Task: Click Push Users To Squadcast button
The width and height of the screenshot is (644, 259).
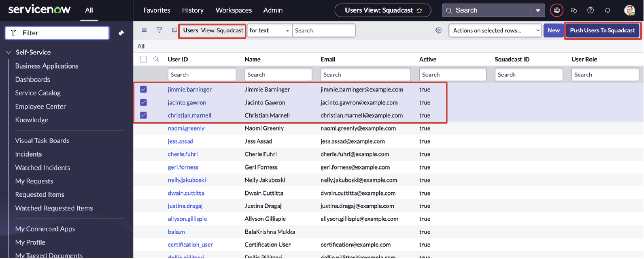Action: pyautogui.click(x=602, y=31)
